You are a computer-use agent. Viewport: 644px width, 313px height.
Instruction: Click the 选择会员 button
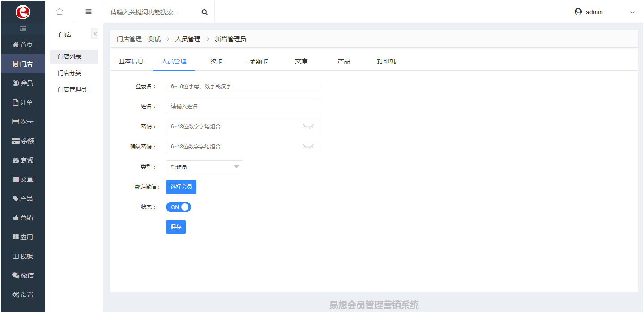pyautogui.click(x=181, y=187)
